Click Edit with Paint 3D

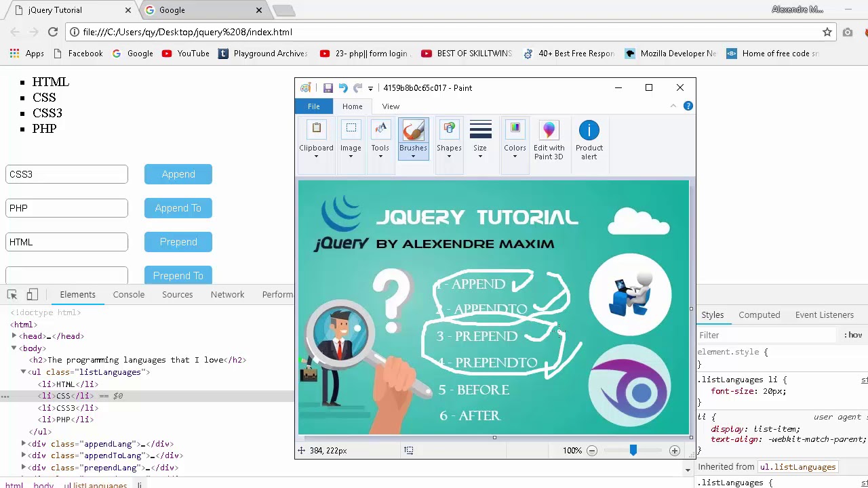pyautogui.click(x=549, y=141)
